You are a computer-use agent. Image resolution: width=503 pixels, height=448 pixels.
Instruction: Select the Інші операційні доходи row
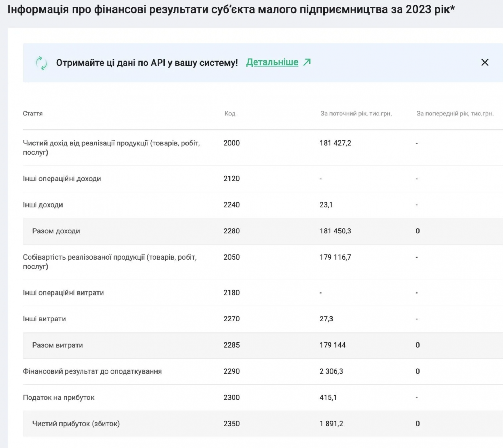click(x=62, y=179)
